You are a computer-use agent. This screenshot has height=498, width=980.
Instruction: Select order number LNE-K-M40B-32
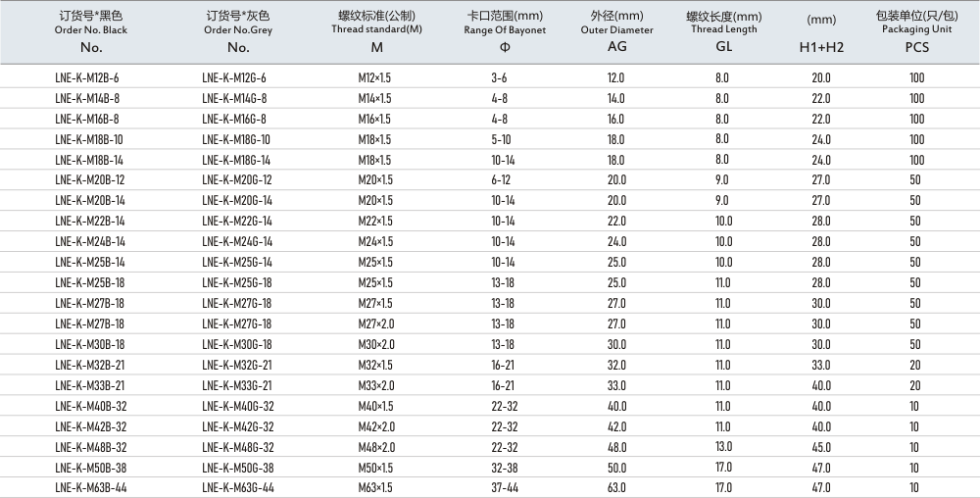click(x=90, y=406)
